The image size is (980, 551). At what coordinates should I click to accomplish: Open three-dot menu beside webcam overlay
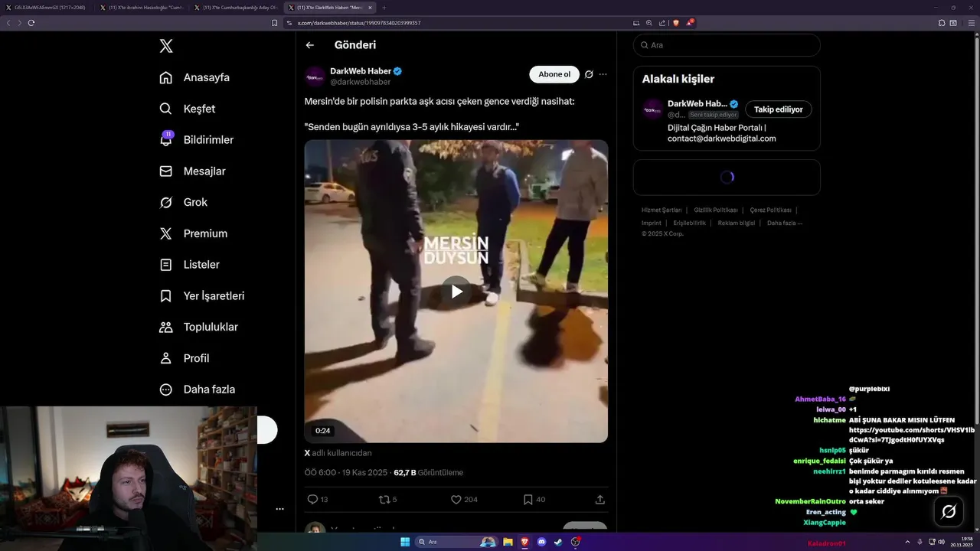pos(279,509)
